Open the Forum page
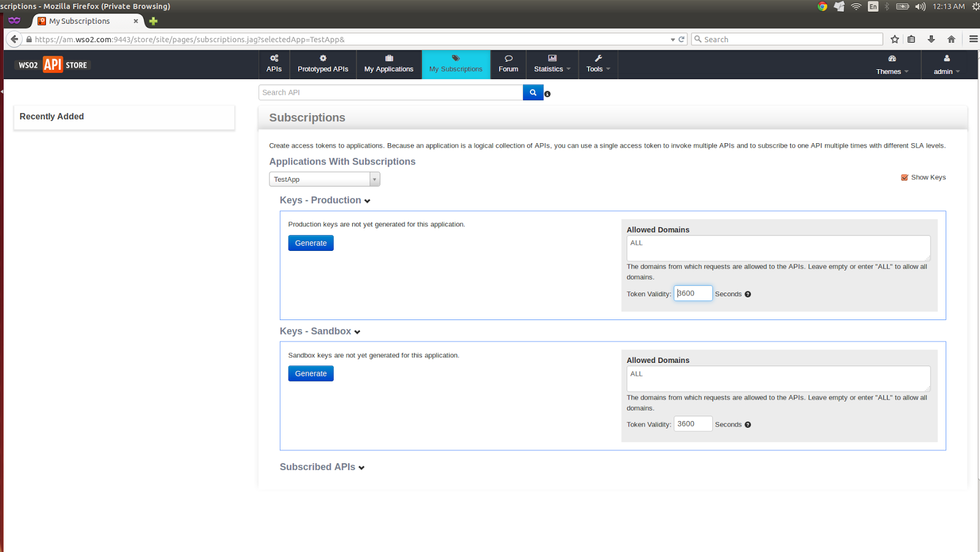Image resolution: width=980 pixels, height=552 pixels. pos(508,64)
